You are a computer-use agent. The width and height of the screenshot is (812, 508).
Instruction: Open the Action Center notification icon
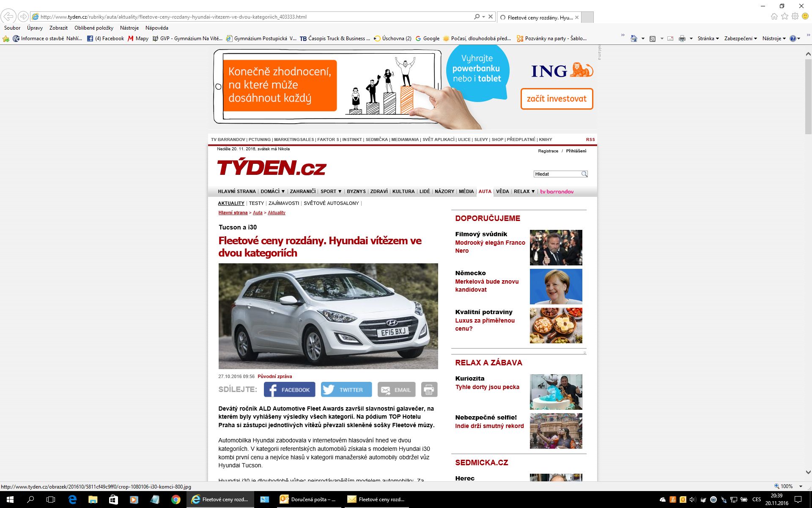(x=798, y=500)
